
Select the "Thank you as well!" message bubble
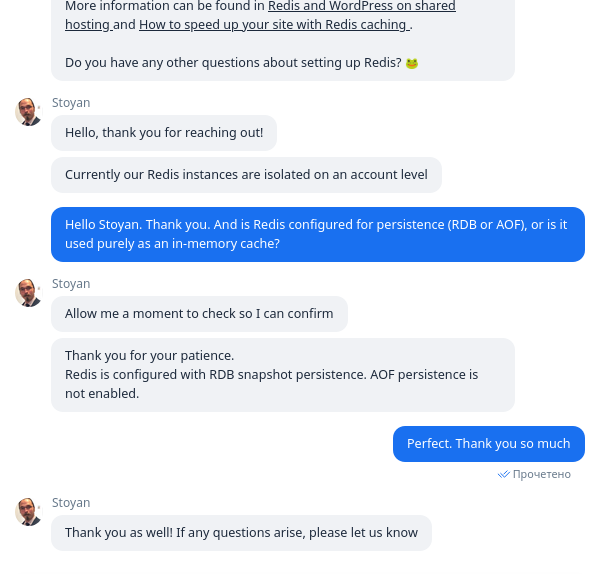(241, 533)
